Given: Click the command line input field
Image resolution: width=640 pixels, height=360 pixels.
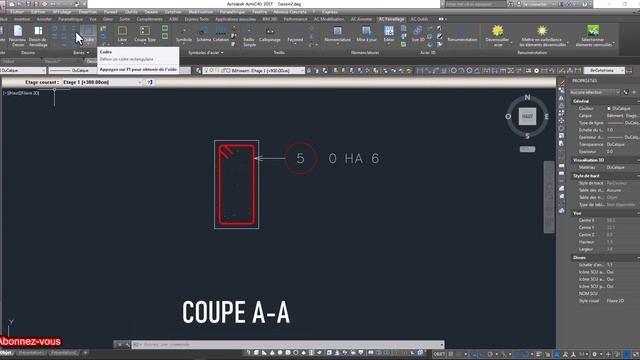Looking at the screenshot, I should (x=288, y=344).
